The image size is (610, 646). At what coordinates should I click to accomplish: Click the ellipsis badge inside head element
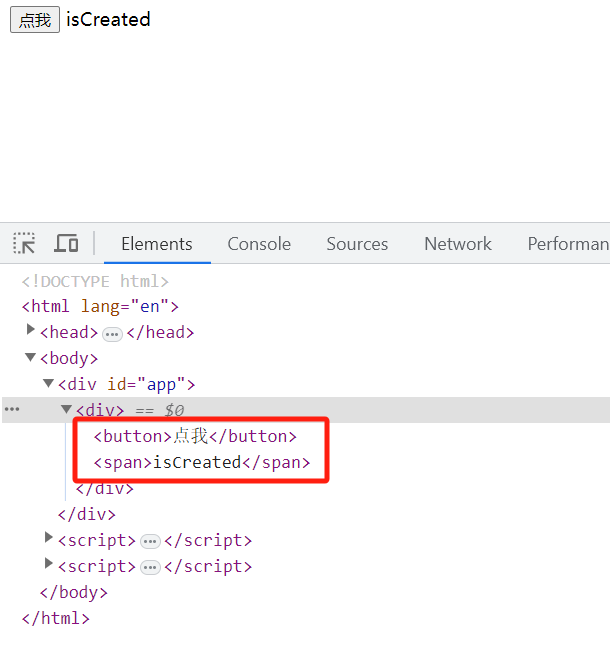click(x=112, y=334)
